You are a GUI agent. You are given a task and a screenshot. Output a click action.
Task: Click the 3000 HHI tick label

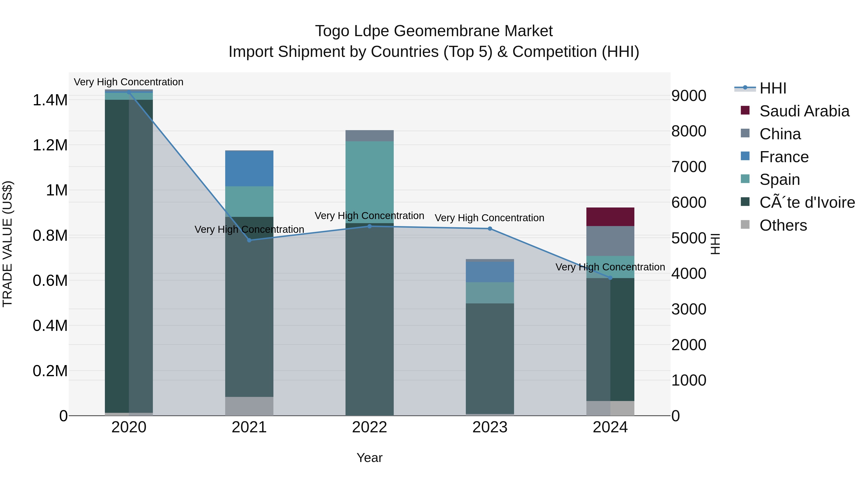[689, 309]
